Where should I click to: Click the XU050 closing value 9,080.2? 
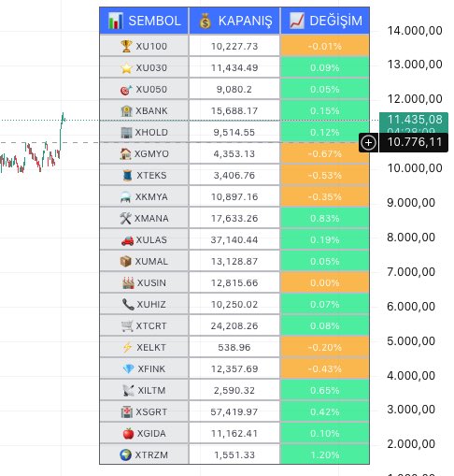coord(234,90)
